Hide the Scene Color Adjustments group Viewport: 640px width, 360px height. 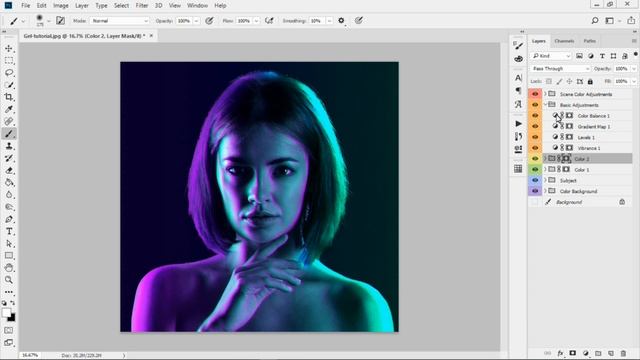click(535, 94)
